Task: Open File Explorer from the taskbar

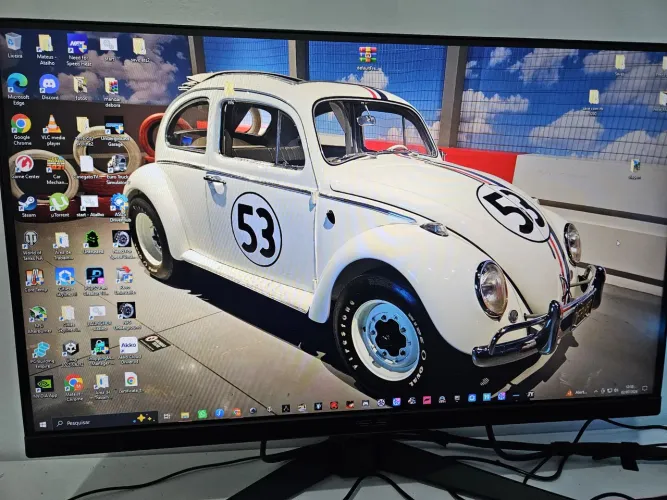Action: pyautogui.click(x=185, y=415)
